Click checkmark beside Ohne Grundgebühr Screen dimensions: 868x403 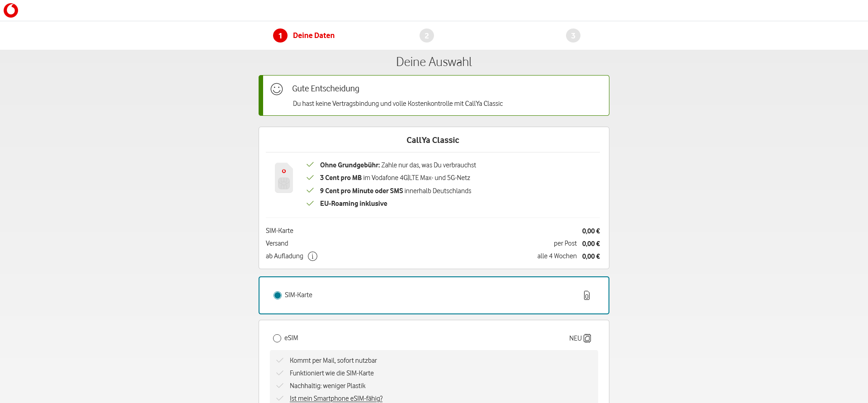(x=310, y=165)
